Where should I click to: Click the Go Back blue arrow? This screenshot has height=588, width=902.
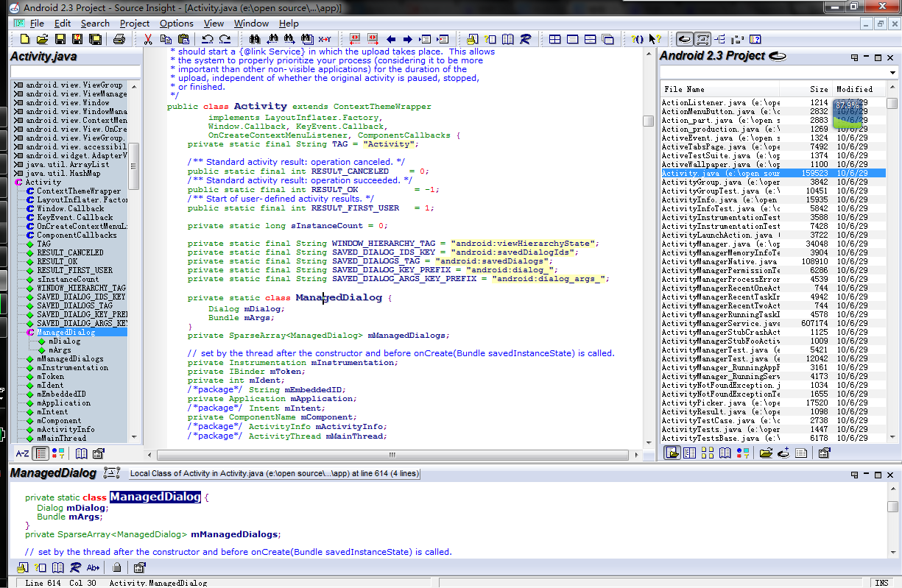pyautogui.click(x=390, y=39)
